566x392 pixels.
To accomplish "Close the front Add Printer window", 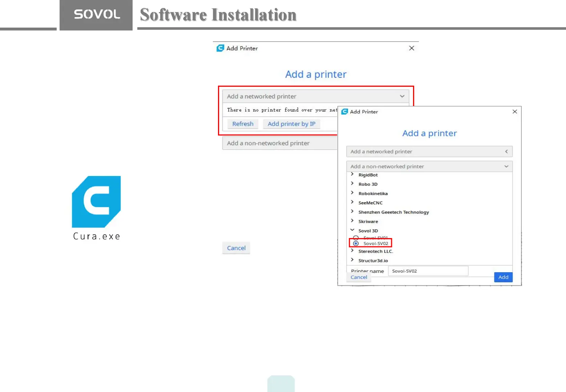I will 515,111.
